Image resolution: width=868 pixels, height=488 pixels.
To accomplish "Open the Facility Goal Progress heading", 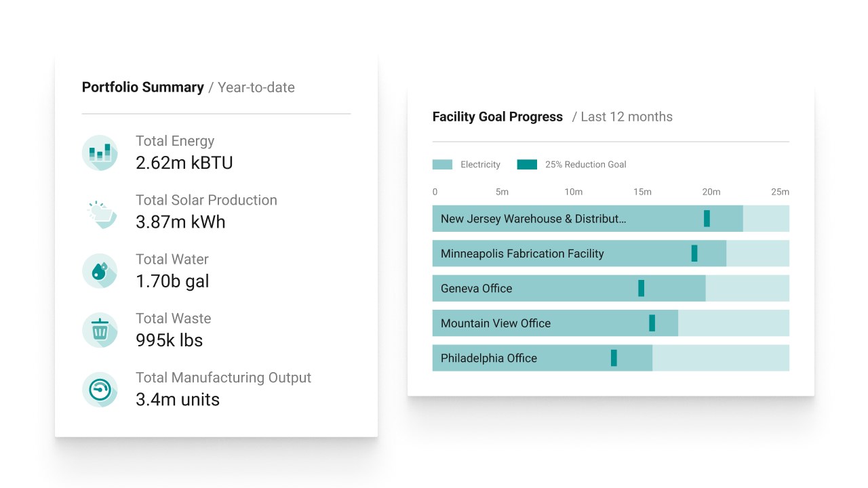I will (x=497, y=117).
